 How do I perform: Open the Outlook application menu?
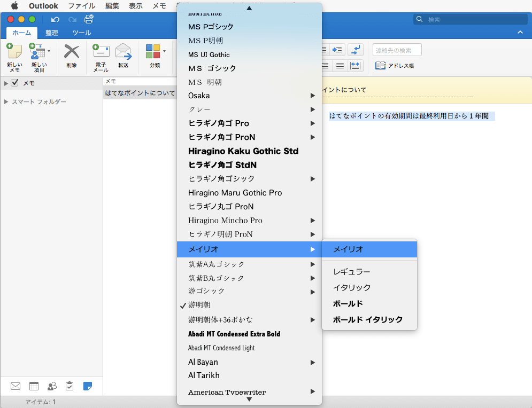[43, 6]
